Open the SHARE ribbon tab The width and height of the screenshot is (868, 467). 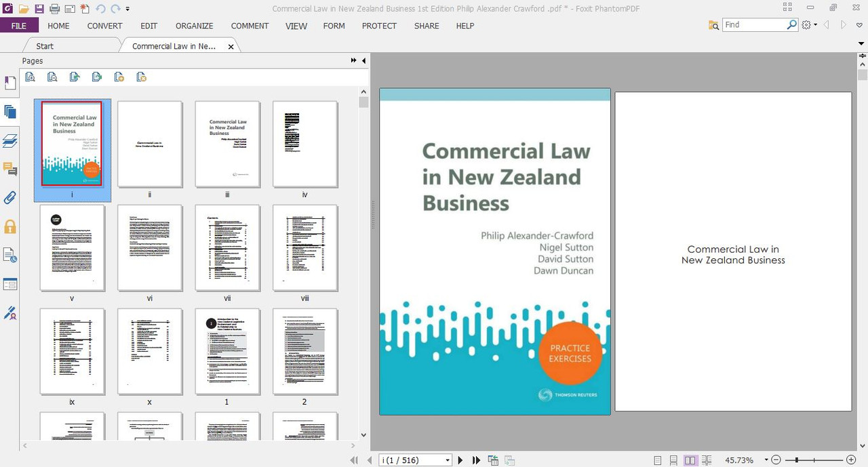(427, 26)
